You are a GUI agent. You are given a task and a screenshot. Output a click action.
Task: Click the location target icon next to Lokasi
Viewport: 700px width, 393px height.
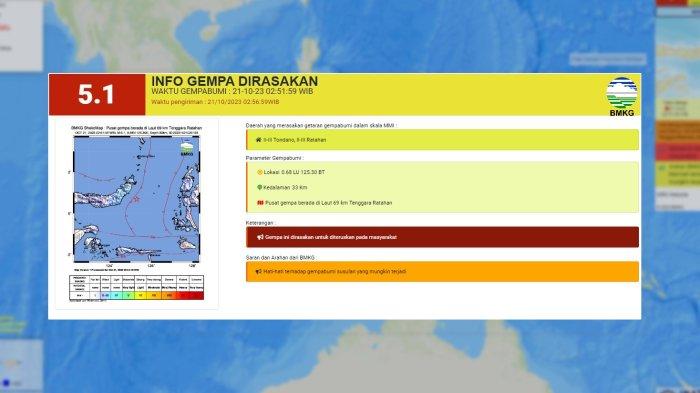pos(260,172)
